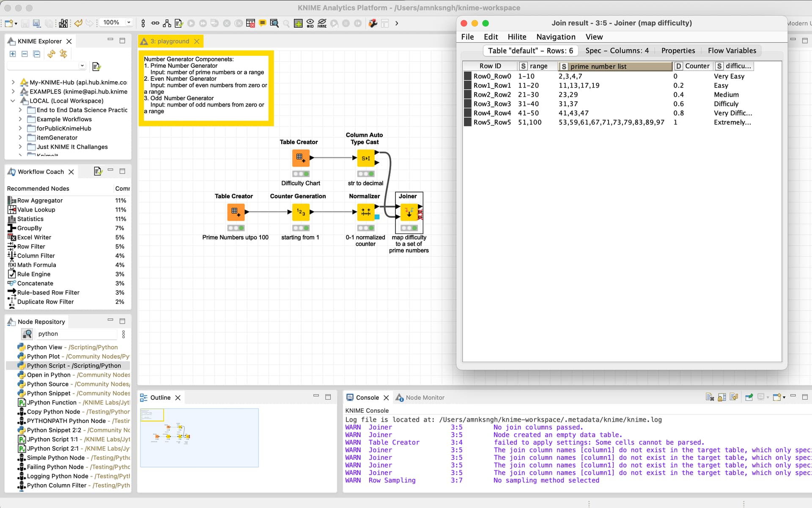Switch to Spec - Columns: 4 tab
812x508 pixels.
tap(617, 51)
